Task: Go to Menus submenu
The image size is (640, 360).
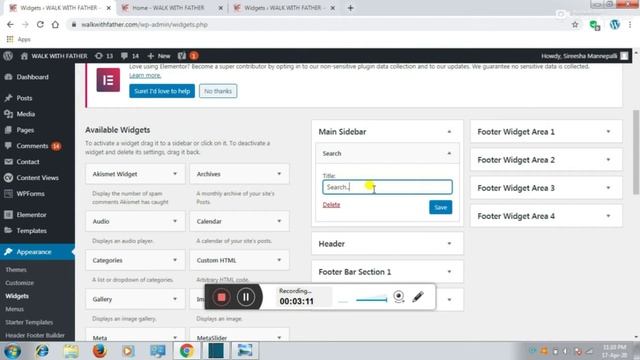Action: coord(14,309)
